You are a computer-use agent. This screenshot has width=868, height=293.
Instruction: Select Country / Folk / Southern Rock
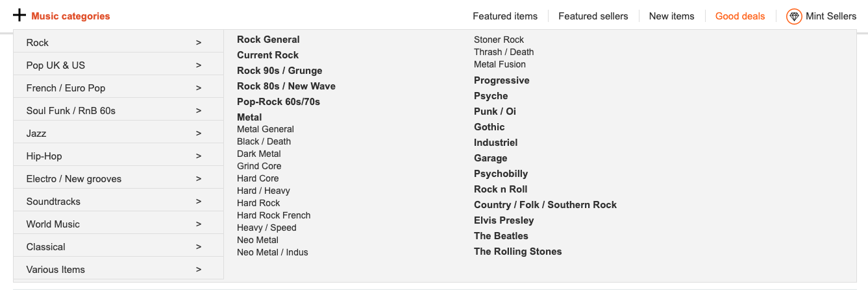click(545, 205)
